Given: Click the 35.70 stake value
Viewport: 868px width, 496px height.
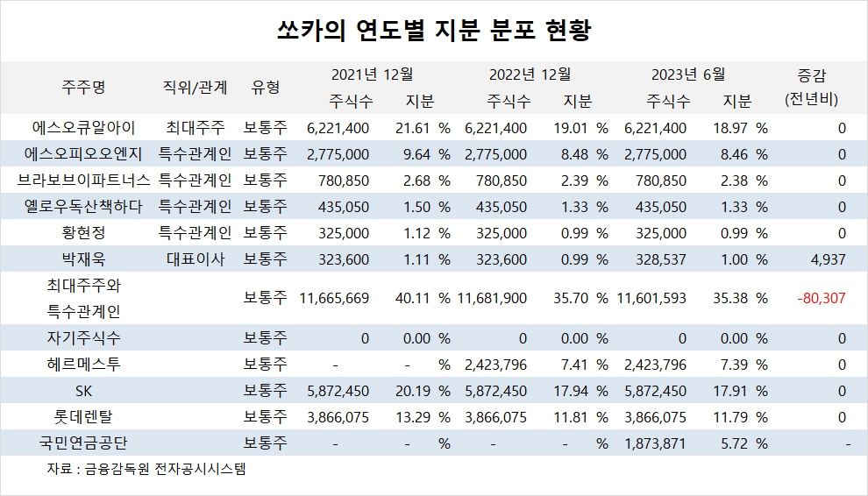Looking at the screenshot, I should (570, 298).
